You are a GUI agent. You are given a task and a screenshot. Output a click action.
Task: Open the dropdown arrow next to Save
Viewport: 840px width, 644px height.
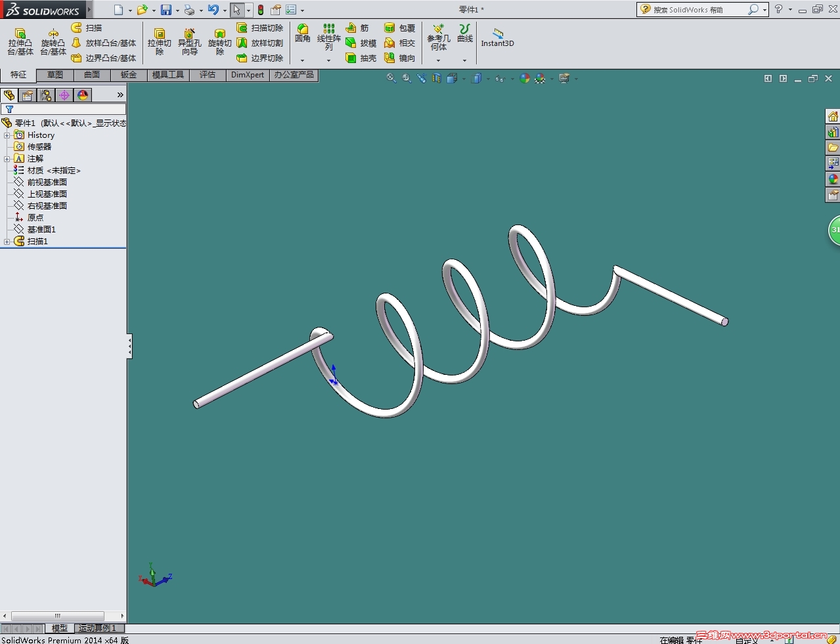(177, 11)
